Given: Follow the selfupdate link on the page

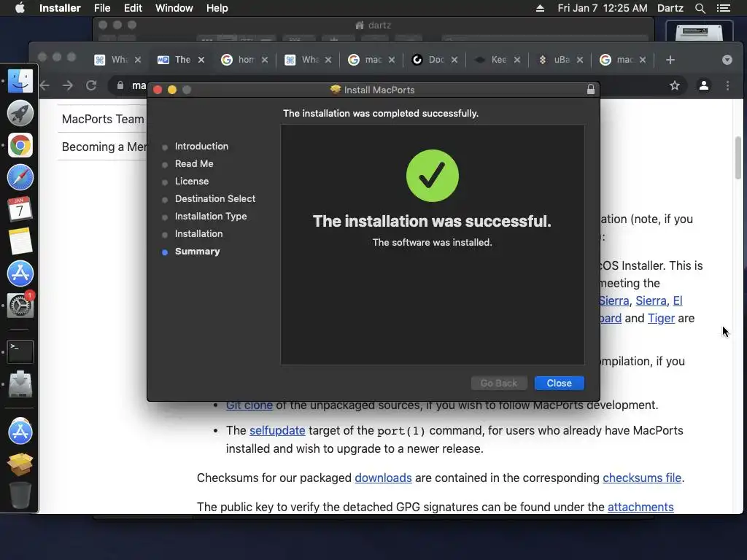Looking at the screenshot, I should [x=277, y=430].
